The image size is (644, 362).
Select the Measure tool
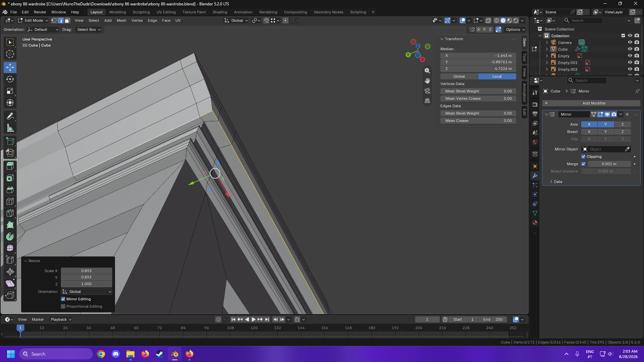tap(10, 128)
